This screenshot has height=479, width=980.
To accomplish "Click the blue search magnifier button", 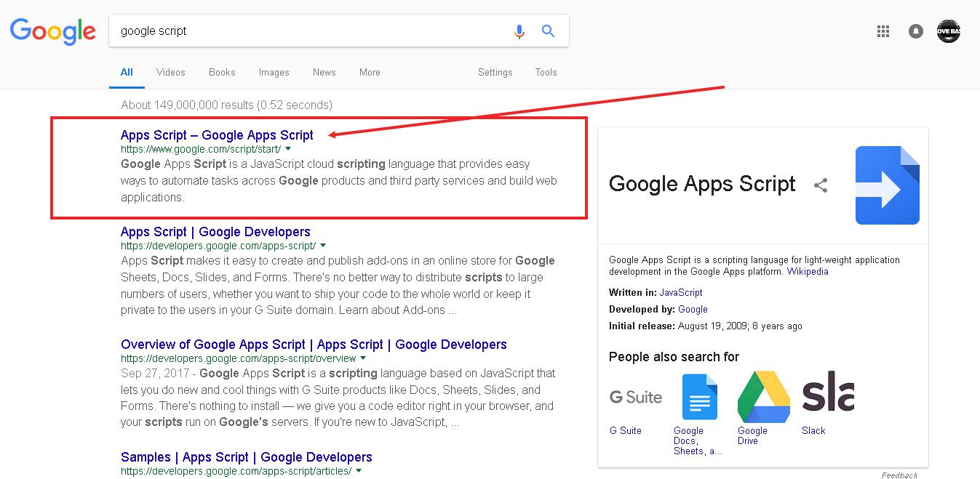I will [x=549, y=31].
